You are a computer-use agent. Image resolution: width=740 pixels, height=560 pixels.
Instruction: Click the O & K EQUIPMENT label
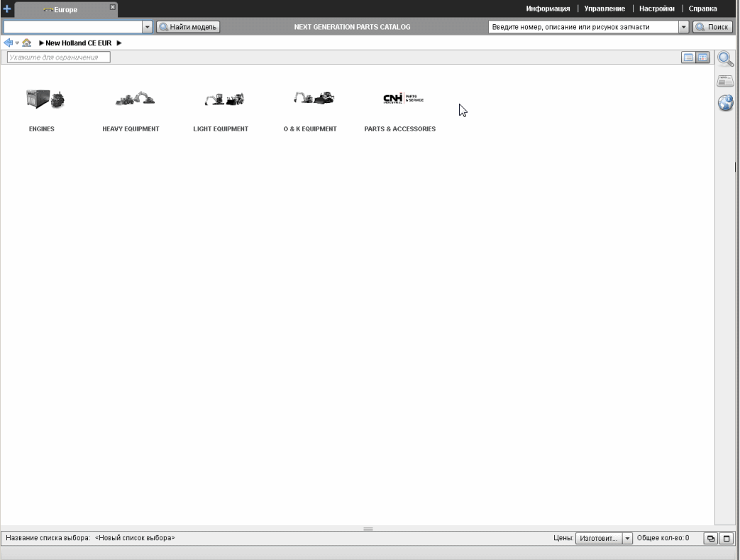[x=310, y=129]
